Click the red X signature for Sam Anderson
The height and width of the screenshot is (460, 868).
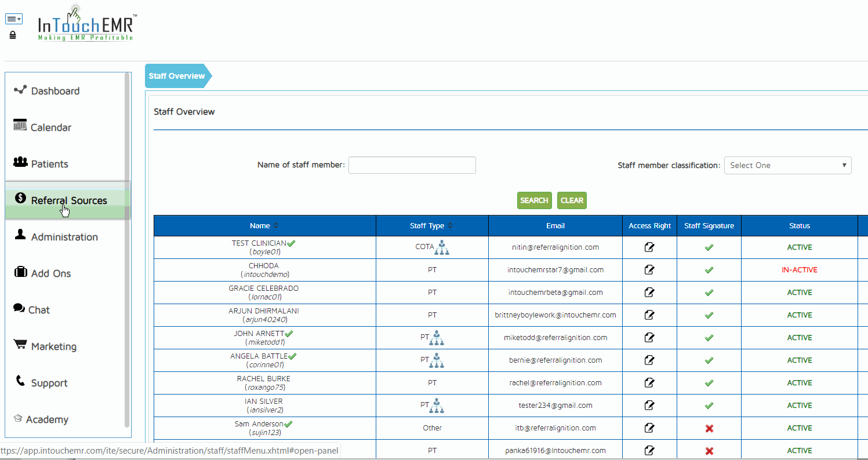[x=709, y=428]
